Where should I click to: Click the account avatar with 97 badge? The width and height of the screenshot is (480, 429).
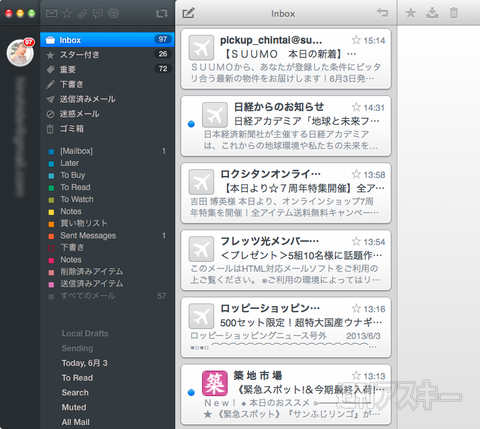coord(20,52)
